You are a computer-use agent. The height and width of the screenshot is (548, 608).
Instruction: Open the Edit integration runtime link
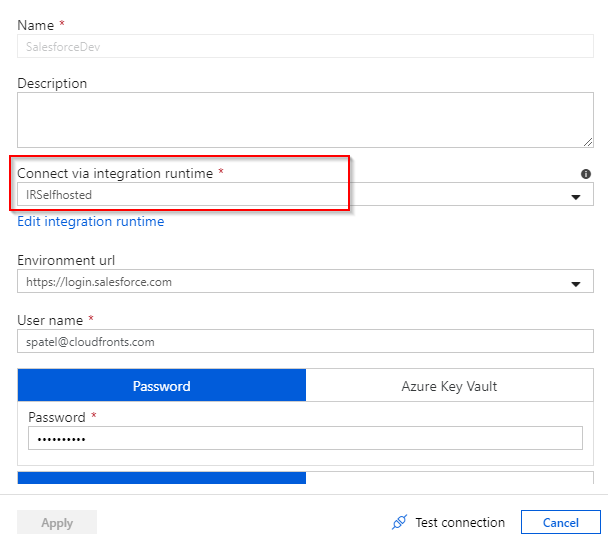(x=91, y=222)
